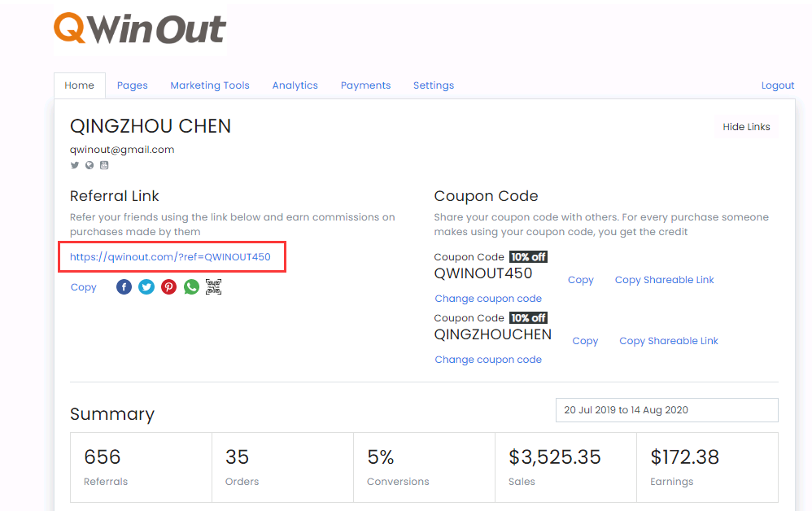Image resolution: width=812 pixels, height=511 pixels.
Task: Click the website globe icon under the email
Action: pyautogui.click(x=89, y=165)
